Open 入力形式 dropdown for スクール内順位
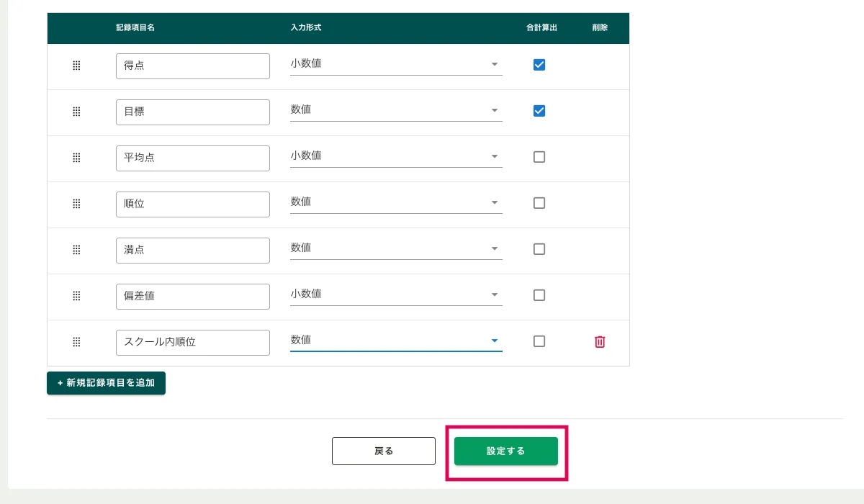Viewport: 864px width, 504px height. tap(395, 341)
